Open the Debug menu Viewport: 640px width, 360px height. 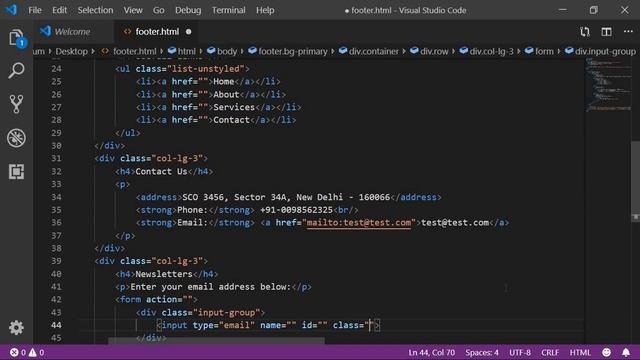pos(188,10)
